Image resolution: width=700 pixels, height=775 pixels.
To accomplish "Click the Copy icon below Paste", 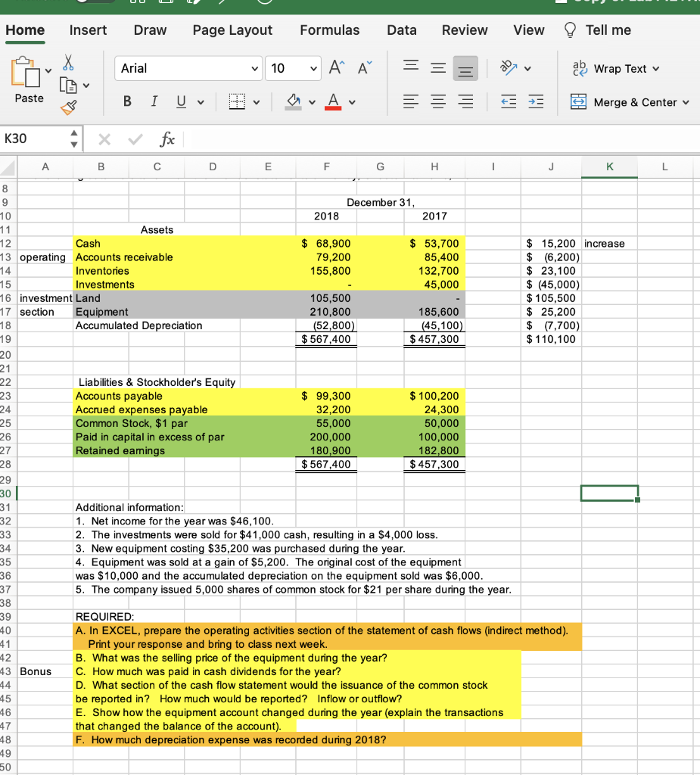I will [x=69, y=86].
